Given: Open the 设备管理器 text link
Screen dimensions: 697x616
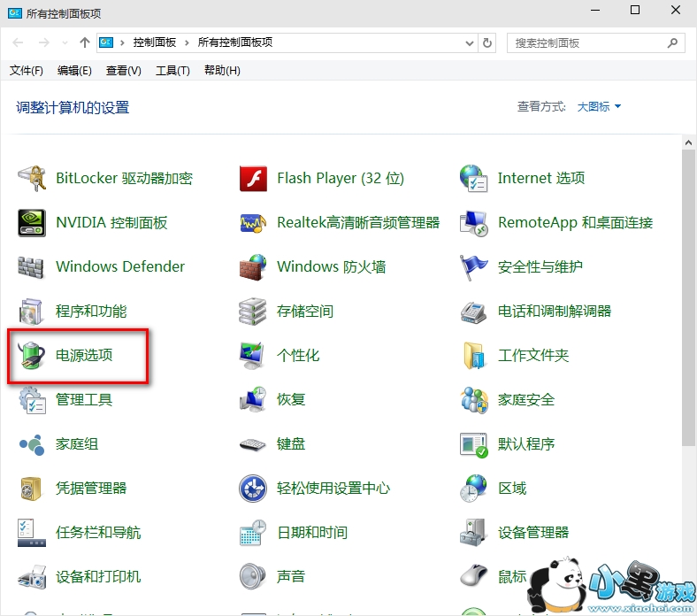Looking at the screenshot, I should tap(533, 533).
